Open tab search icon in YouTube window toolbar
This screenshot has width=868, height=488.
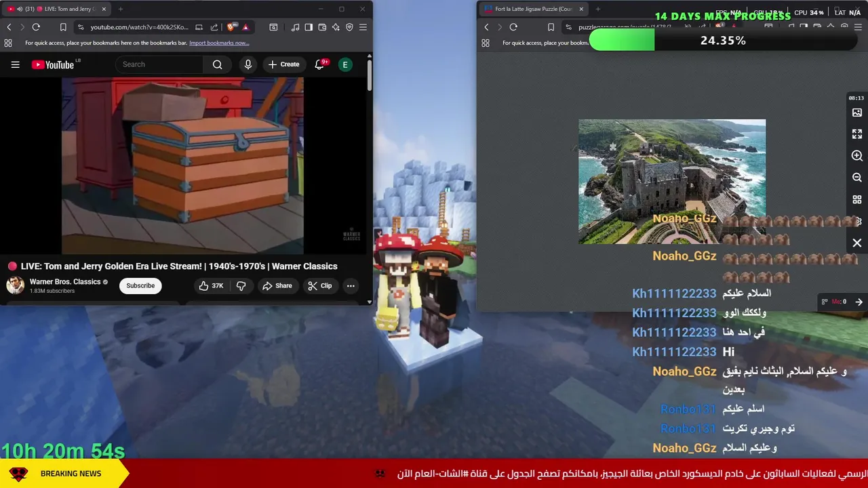[273, 27]
